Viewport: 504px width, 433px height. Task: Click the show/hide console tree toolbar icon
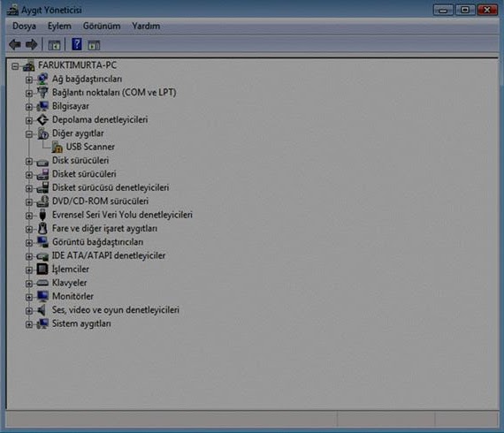coord(54,45)
